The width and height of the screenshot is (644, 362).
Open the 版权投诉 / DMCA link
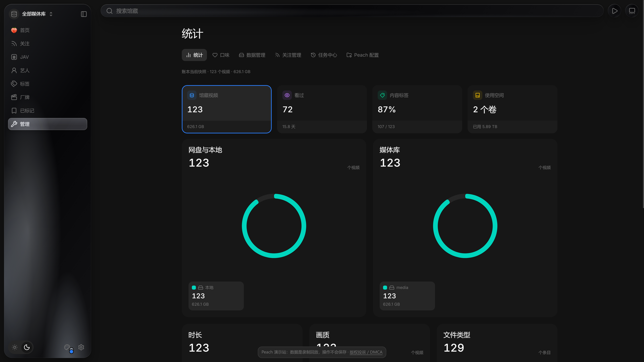click(x=366, y=352)
